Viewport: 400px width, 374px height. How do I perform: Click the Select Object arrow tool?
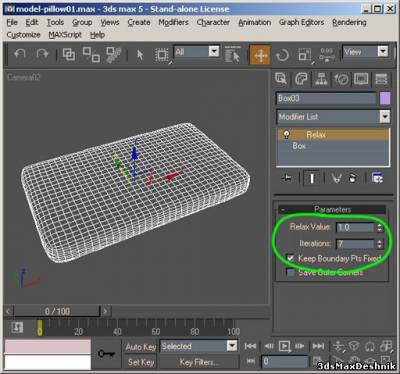coord(140,55)
